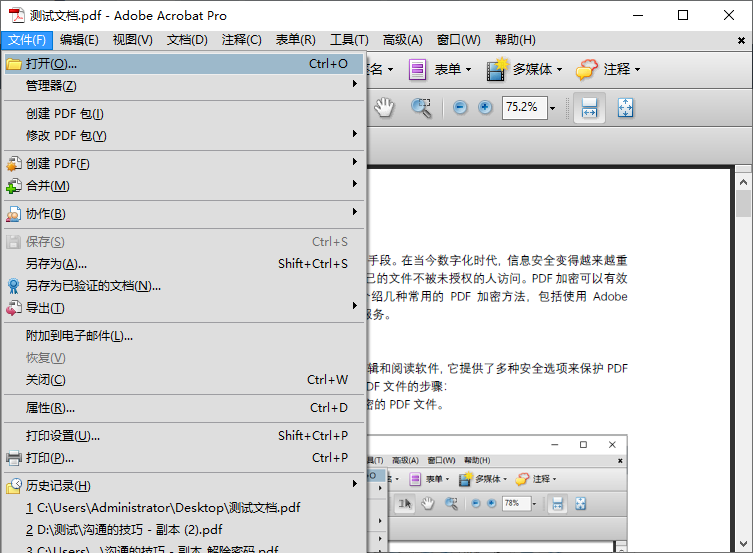Choose 另存为已验证的文档(N)... entry
Viewport: 753px width, 553px height.
(x=184, y=286)
